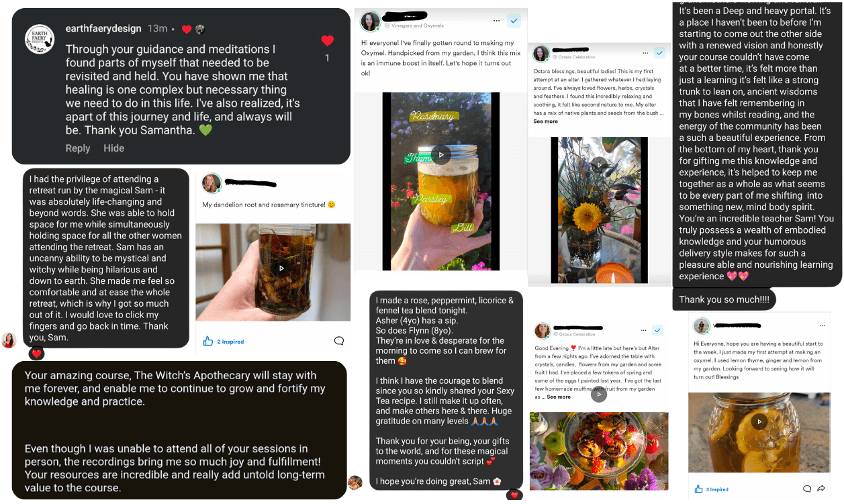Click the red heart reaction below retreat message
Image resolution: width=844 pixels, height=504 pixels.
[x=37, y=354]
